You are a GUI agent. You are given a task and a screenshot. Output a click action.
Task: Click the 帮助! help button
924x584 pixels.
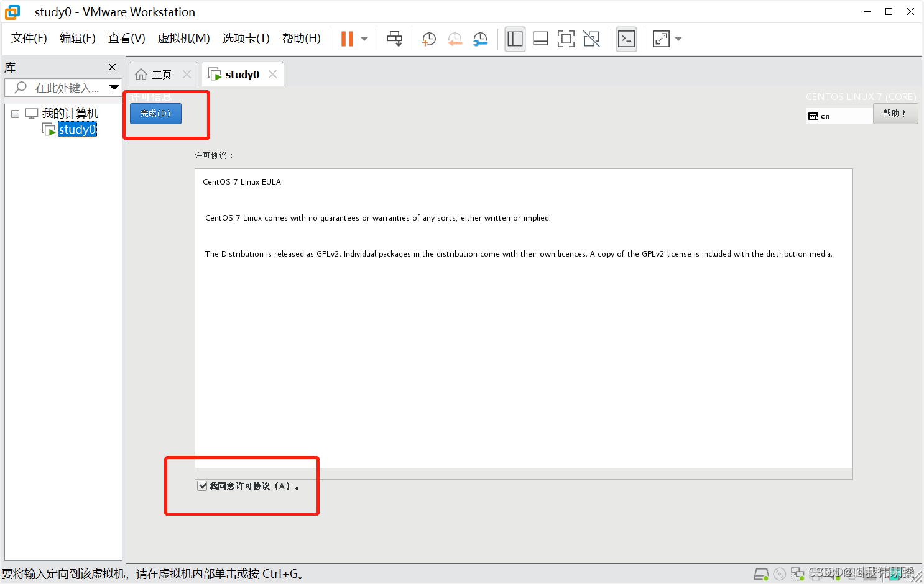pyautogui.click(x=895, y=114)
